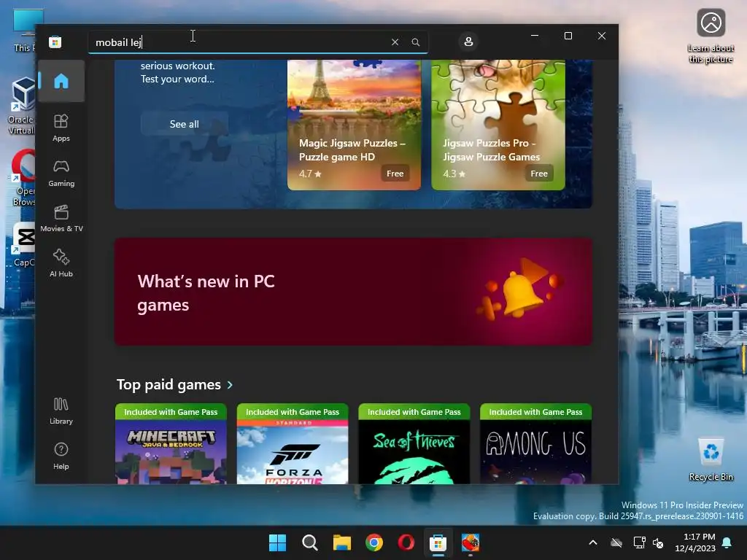
Task: Launch Google Chrome from the taskbar
Action: click(x=374, y=542)
